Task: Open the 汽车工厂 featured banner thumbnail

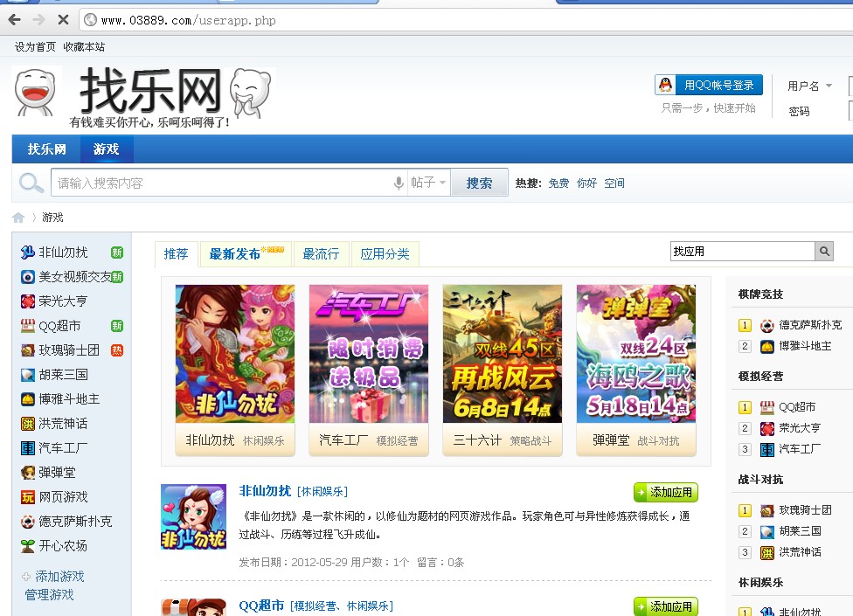Action: [x=369, y=354]
